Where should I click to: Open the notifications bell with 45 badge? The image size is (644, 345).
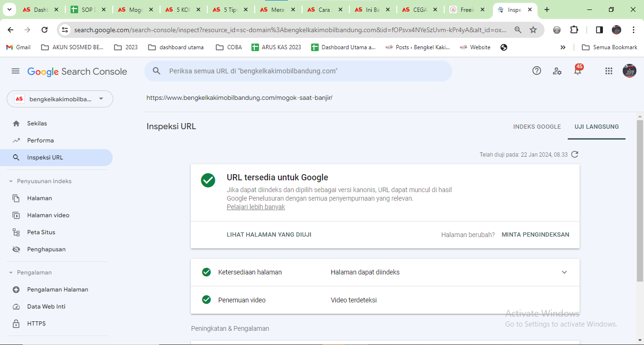point(578,70)
